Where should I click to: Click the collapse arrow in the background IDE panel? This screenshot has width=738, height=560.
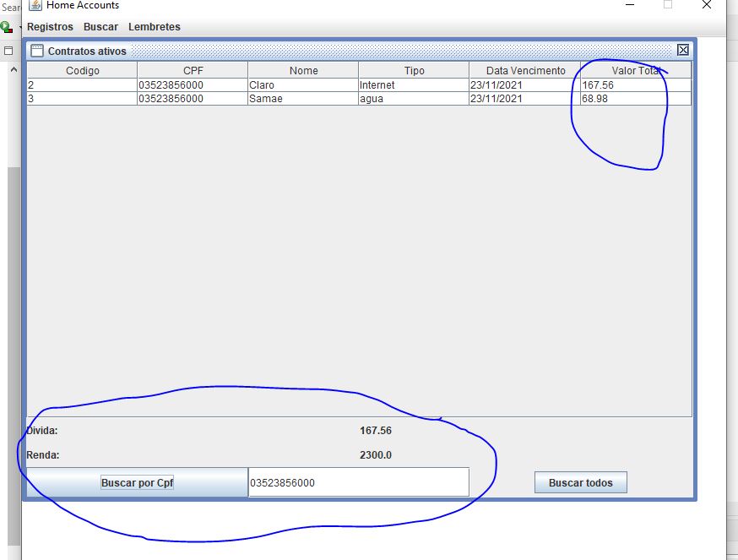pyautogui.click(x=14, y=70)
